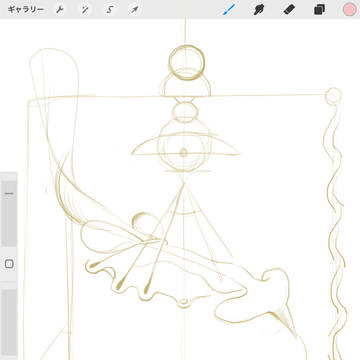This screenshot has width=360, height=360.
Task: Activate the Selection S-shaped tool
Action: pos(109,10)
